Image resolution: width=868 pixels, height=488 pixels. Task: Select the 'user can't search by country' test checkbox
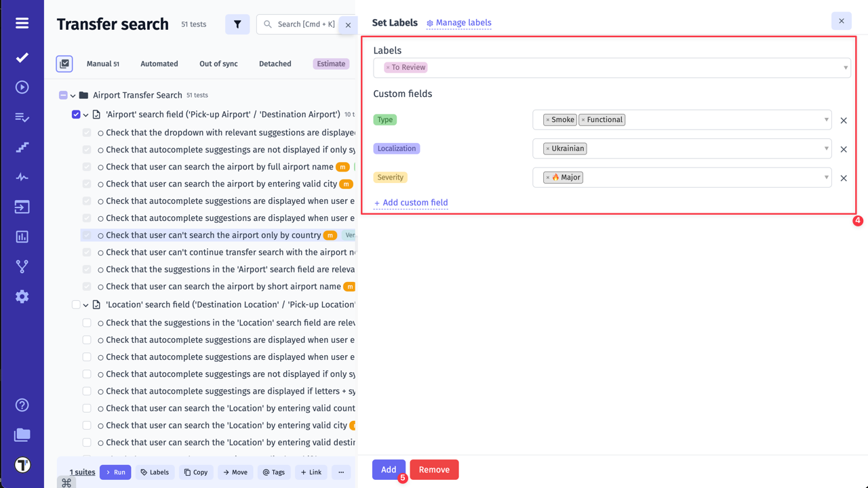[87, 235]
